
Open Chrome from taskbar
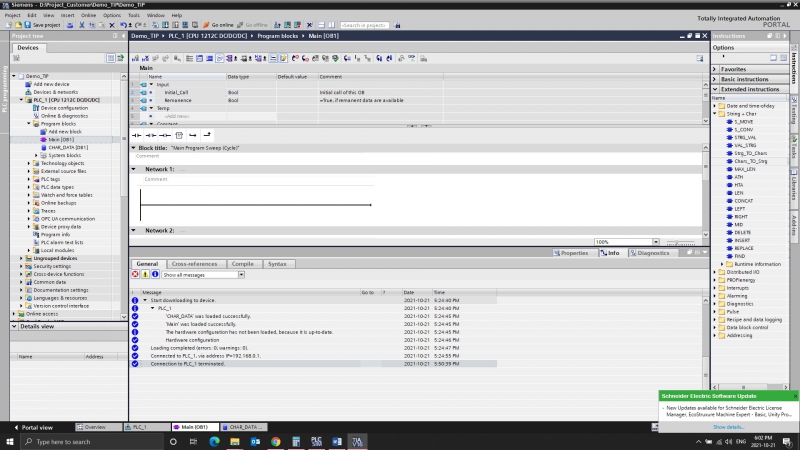[x=276, y=441]
